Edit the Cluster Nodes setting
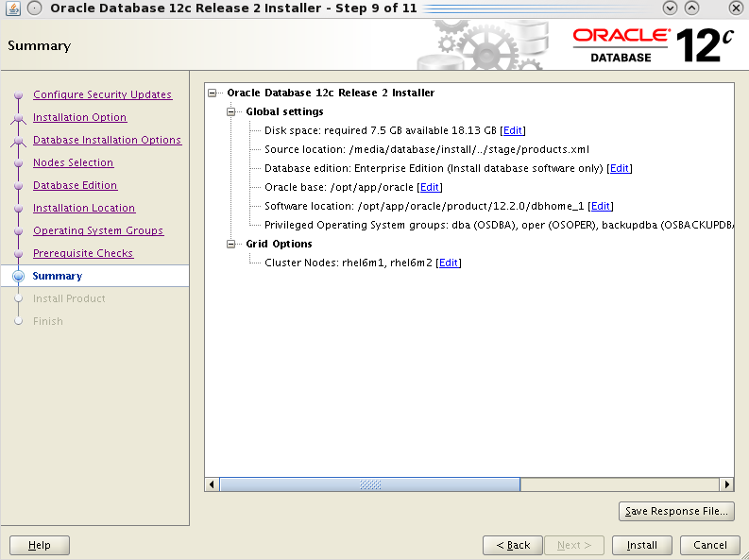Screen dimensions: 749x560 448,263
